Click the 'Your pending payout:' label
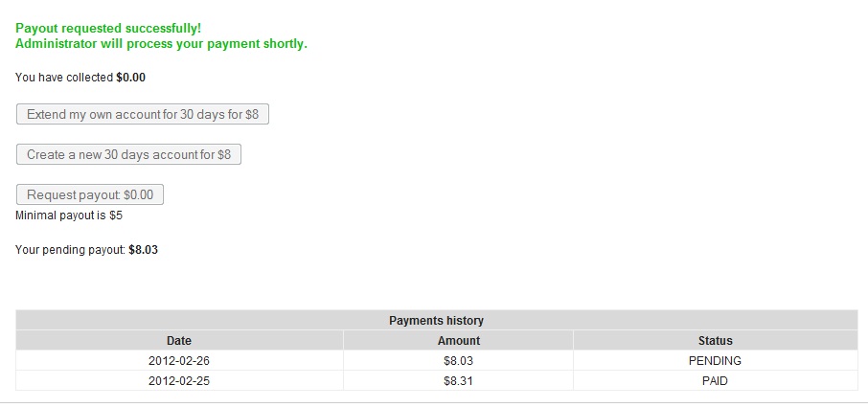 (x=71, y=250)
